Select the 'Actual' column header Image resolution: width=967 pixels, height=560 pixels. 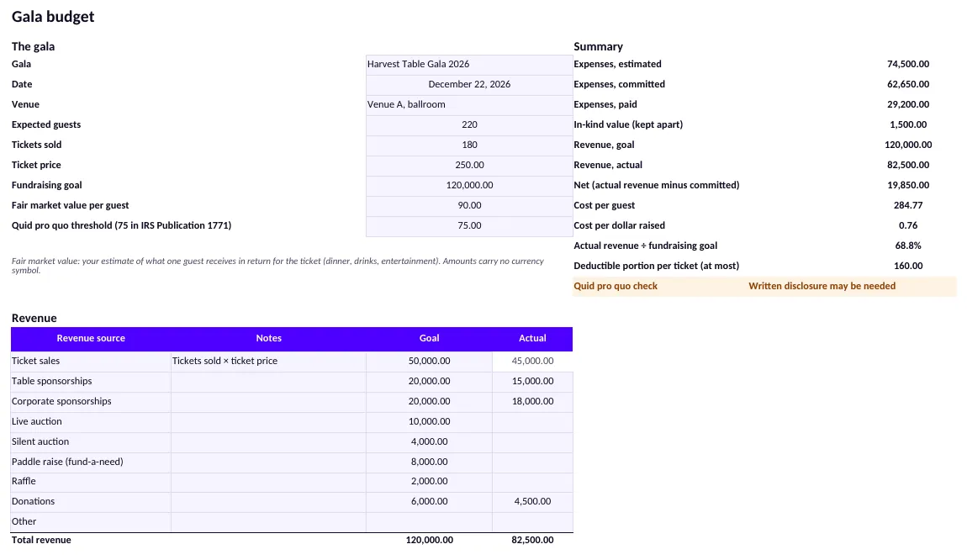(532, 339)
